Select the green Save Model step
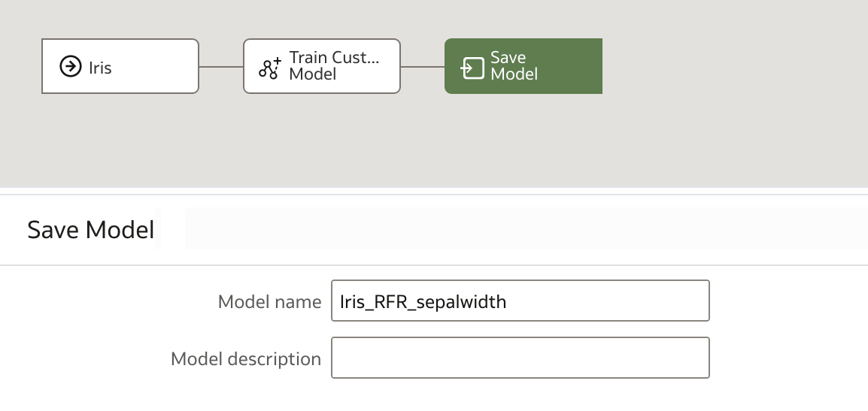Viewport: 868px width, 411px height. coord(523,66)
